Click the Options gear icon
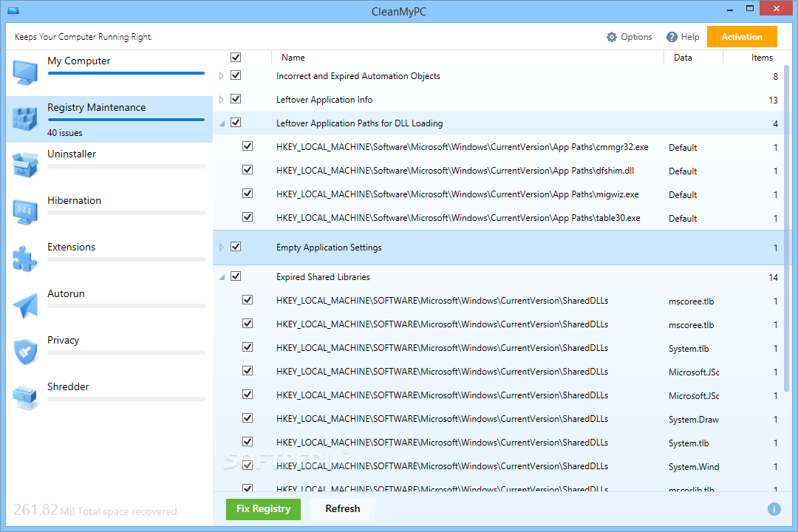798x532 pixels. (x=612, y=37)
